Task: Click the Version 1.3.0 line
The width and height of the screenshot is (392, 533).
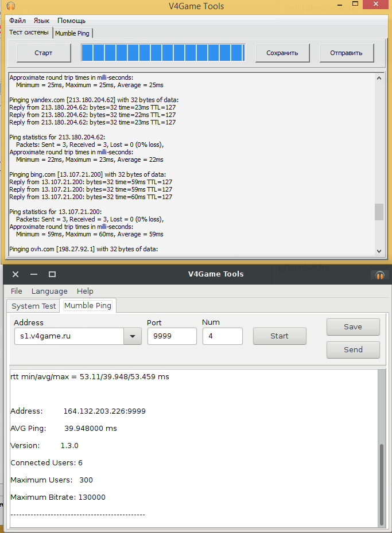Action: click(44, 446)
